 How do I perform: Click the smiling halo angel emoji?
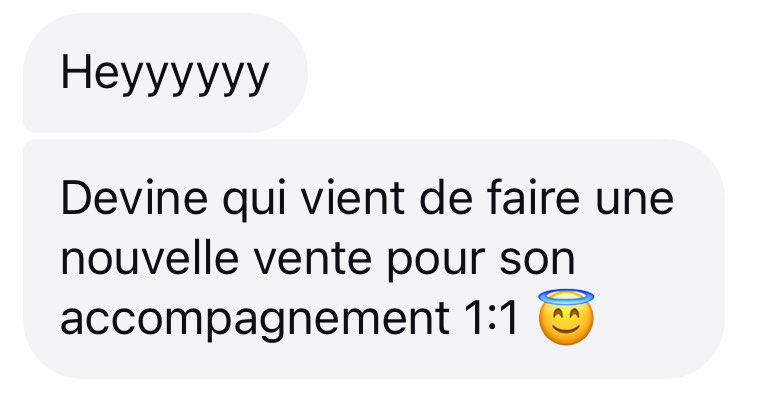(566, 317)
